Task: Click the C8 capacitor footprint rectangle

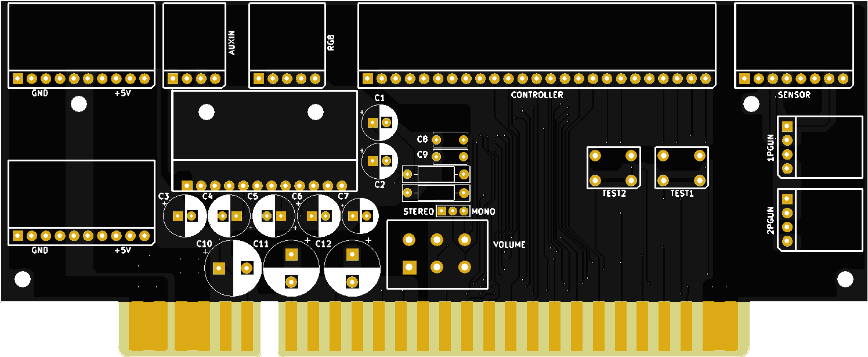Action: [450, 140]
